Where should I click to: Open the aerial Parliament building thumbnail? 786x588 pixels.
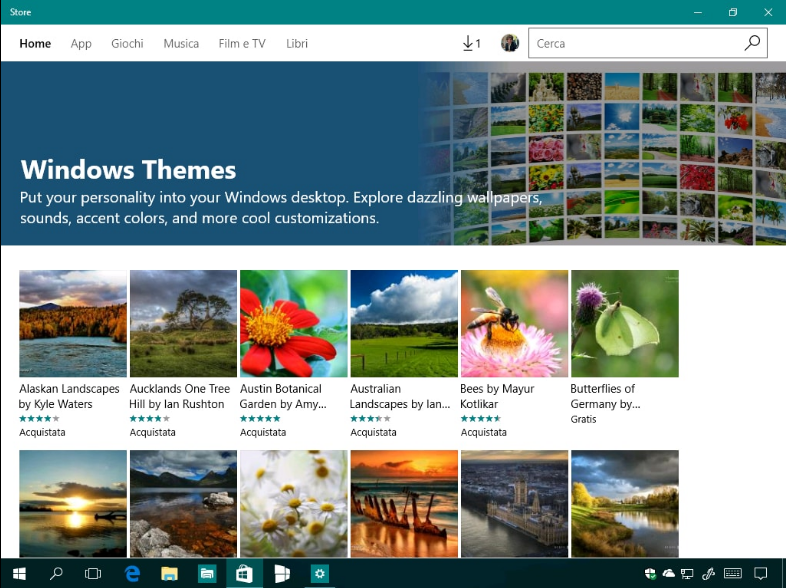tap(514, 503)
